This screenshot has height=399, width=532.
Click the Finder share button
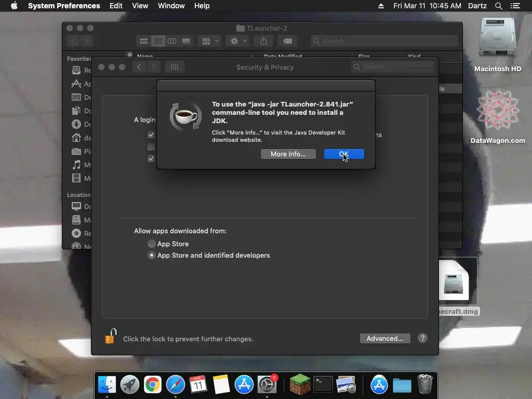pyautogui.click(x=263, y=41)
